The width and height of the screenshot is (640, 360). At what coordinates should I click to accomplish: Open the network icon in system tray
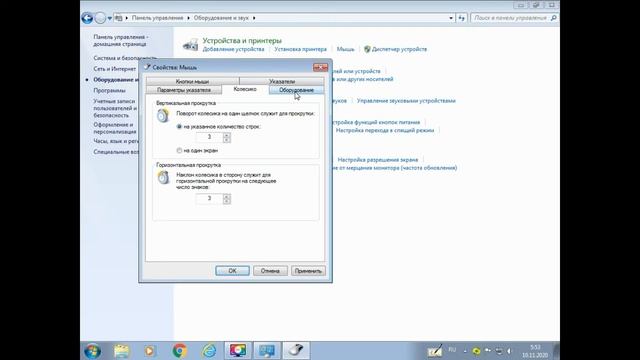(499, 351)
